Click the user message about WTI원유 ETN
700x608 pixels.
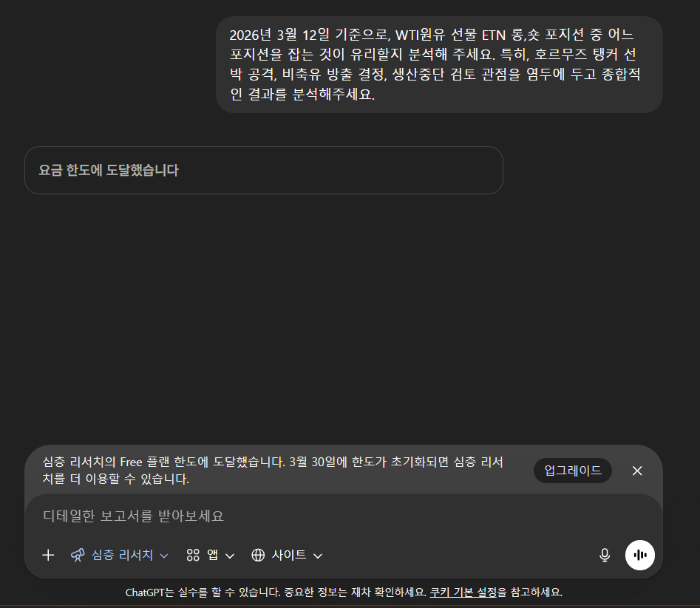(439, 65)
